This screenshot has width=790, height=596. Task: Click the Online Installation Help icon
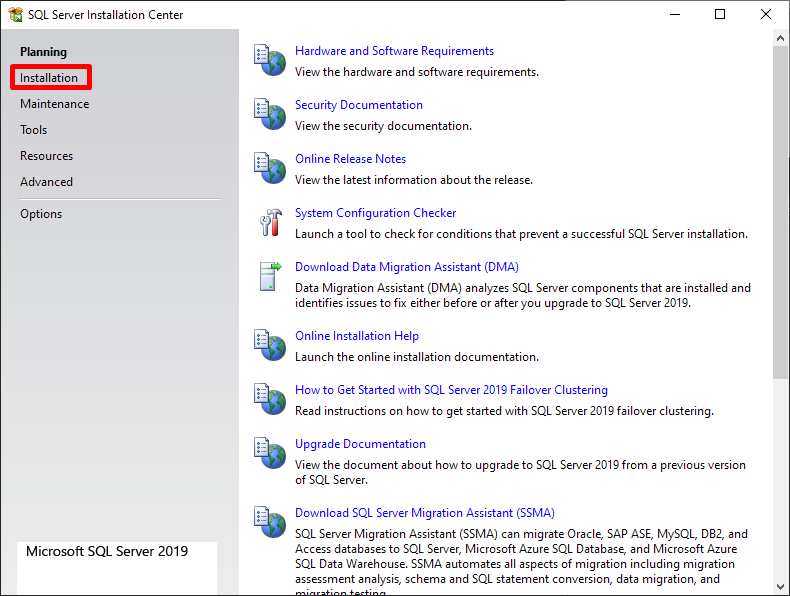click(x=270, y=345)
